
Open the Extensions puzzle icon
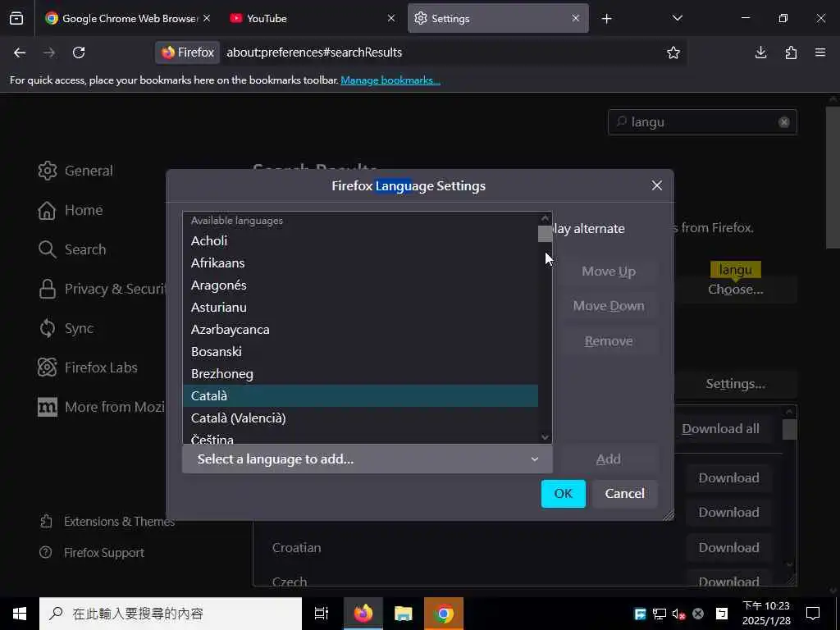(x=791, y=52)
